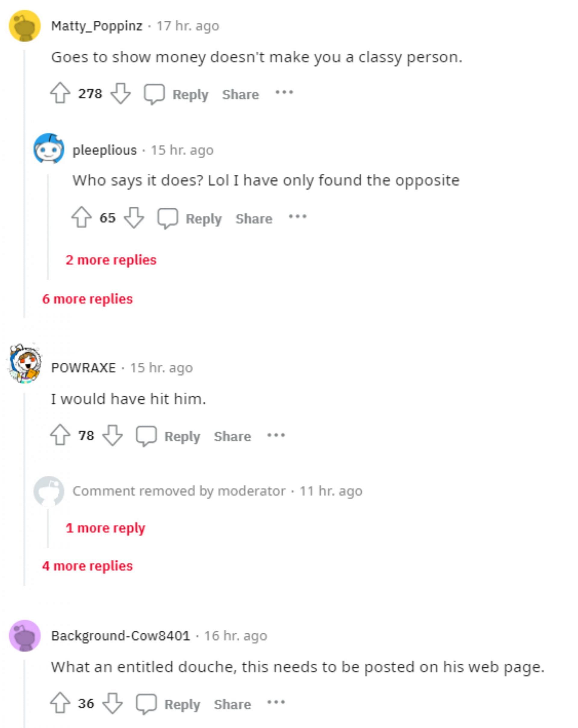578x728 pixels.
Task: Reply to Matty_Poppinz's comment
Action: (176, 94)
